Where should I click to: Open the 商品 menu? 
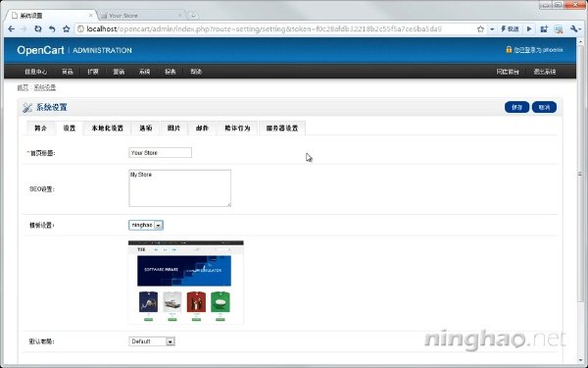[x=68, y=72]
